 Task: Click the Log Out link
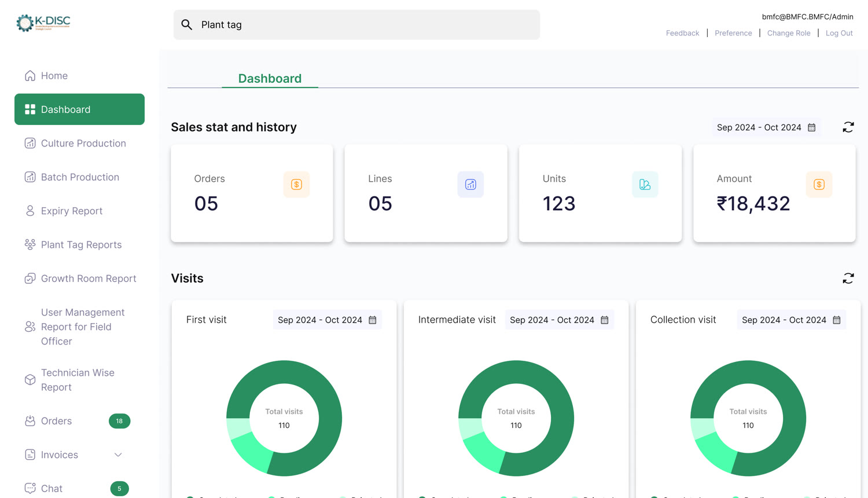click(839, 33)
